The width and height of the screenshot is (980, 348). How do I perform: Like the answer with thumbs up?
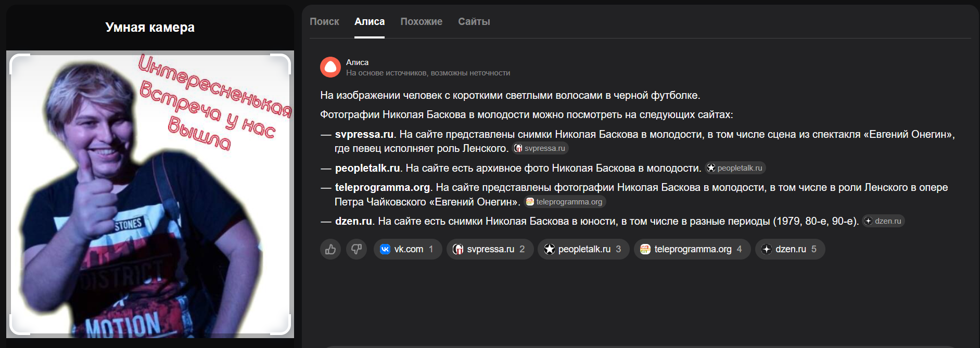330,249
